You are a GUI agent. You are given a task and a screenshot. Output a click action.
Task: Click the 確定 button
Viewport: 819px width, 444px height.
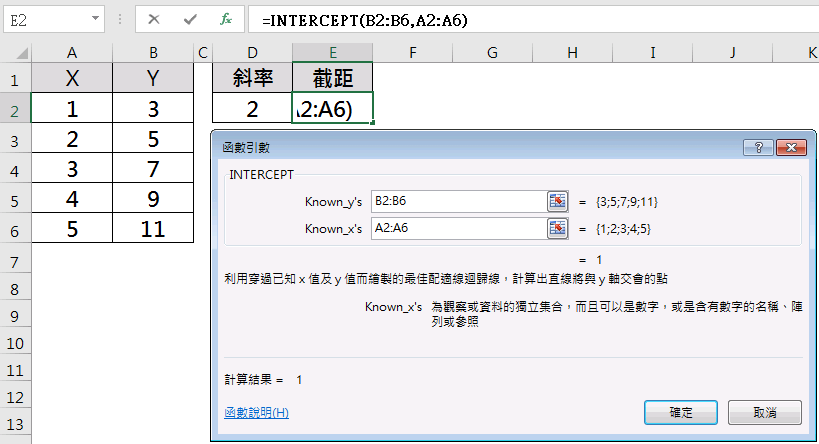point(680,412)
